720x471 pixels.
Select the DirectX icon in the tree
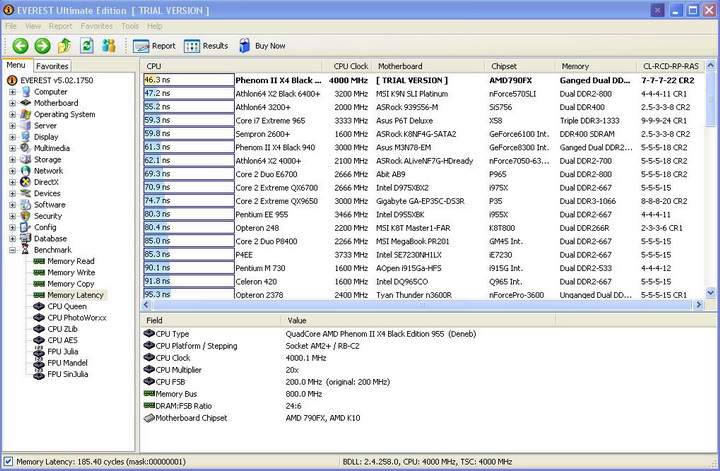pyautogui.click(x=26, y=182)
